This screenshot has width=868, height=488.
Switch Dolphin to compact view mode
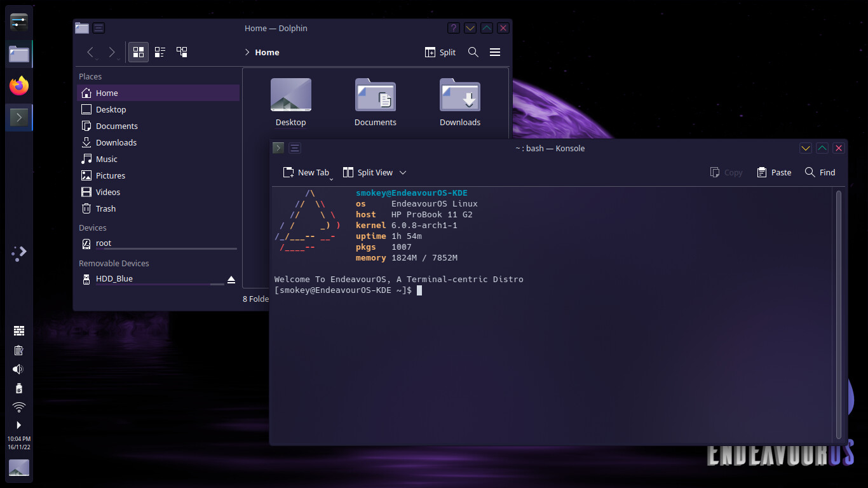pyautogui.click(x=160, y=52)
